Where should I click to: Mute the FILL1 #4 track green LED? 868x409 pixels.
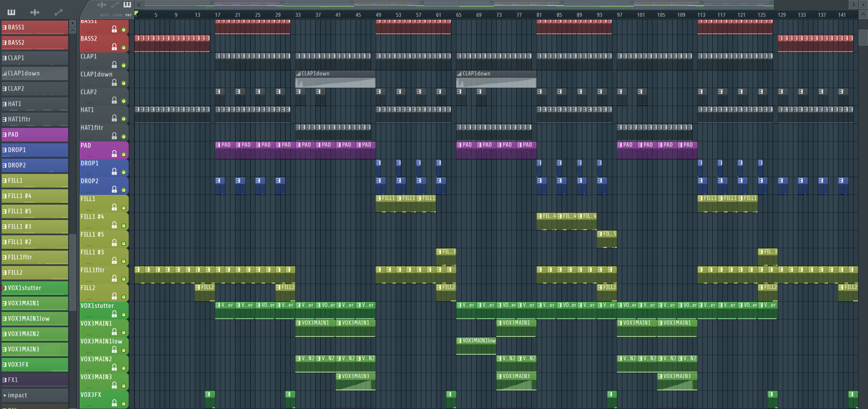point(124,226)
